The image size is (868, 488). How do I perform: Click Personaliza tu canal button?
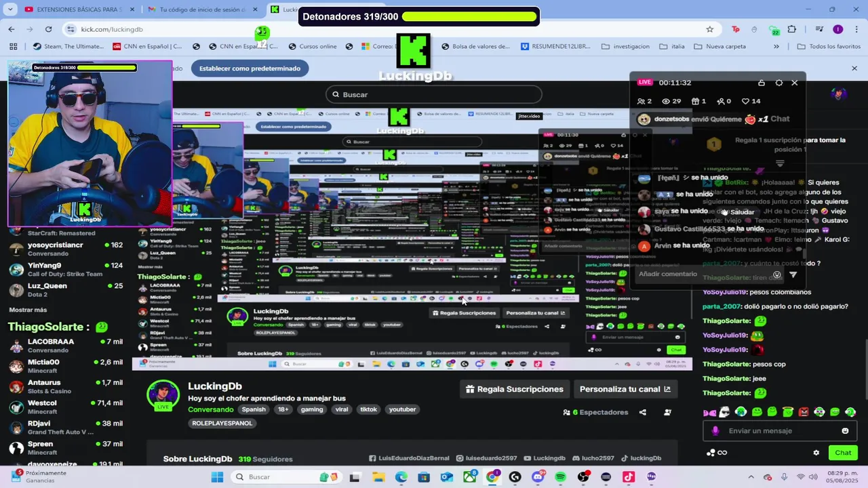[x=625, y=389]
